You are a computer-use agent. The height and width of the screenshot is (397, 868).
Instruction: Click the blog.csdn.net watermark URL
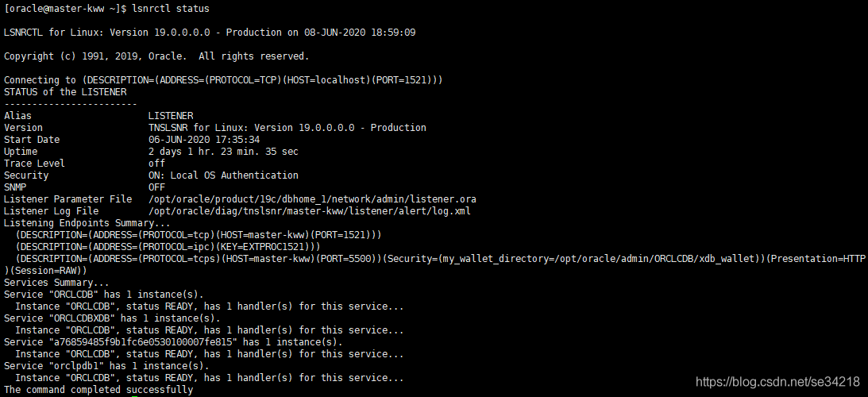pyautogui.click(x=777, y=383)
